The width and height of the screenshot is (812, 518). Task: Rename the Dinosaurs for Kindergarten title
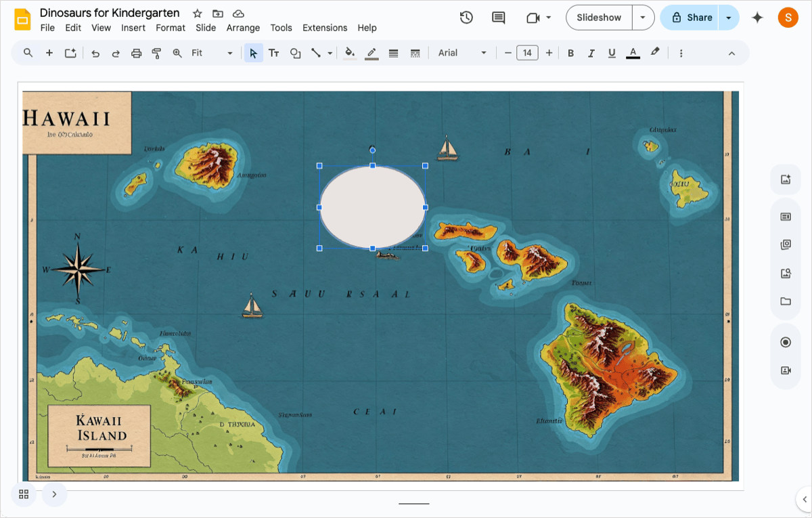point(110,13)
